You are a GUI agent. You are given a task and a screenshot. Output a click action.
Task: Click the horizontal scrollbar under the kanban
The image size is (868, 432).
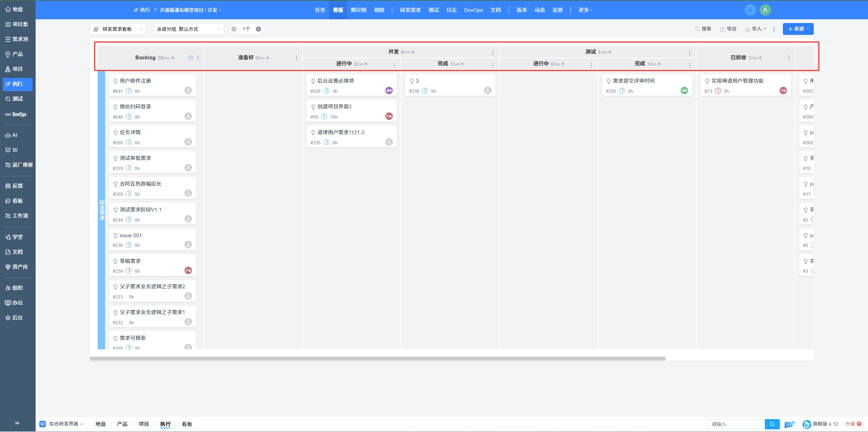(x=377, y=358)
